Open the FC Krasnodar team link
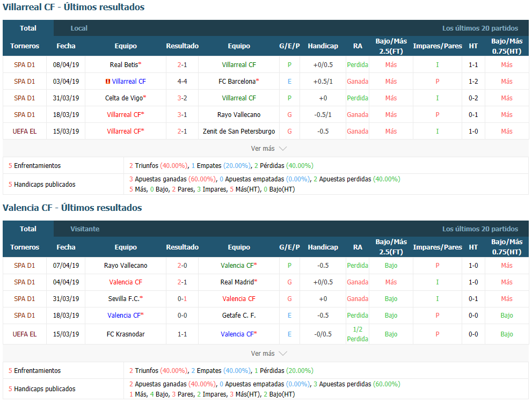This screenshot has height=403, width=532. pos(126,334)
